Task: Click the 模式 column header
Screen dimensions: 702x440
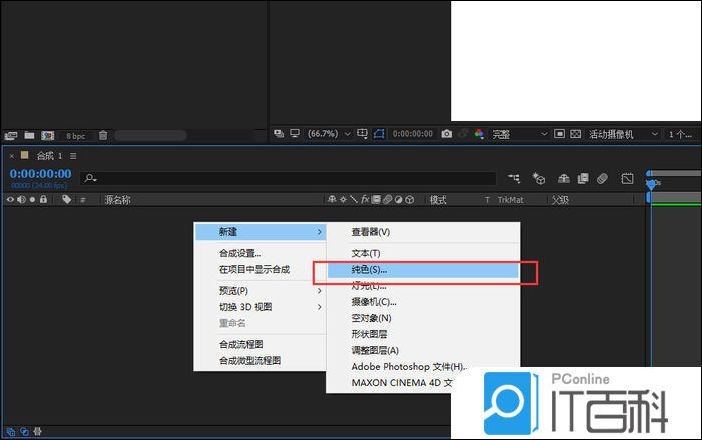Action: pyautogui.click(x=438, y=200)
